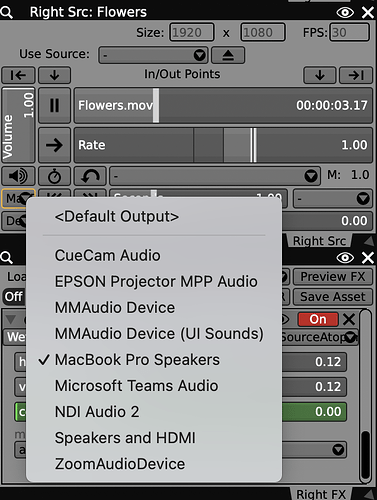Remove the effect with the X beside On
The image size is (377, 500).
349,319
